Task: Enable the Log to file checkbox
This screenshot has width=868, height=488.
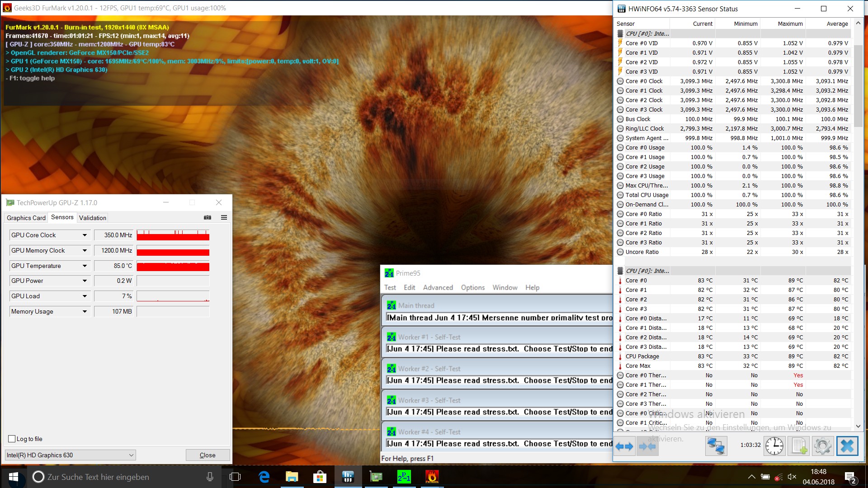Action: coord(12,439)
